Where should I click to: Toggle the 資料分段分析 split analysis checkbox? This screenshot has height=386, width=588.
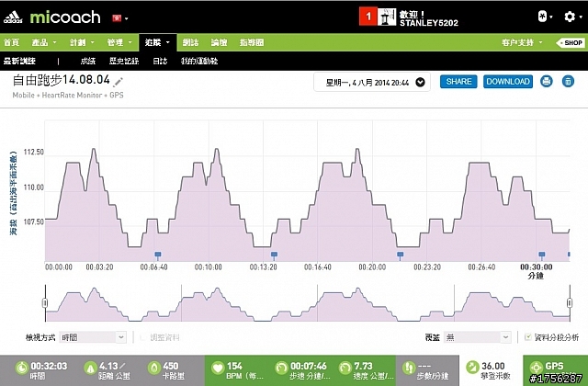528,337
